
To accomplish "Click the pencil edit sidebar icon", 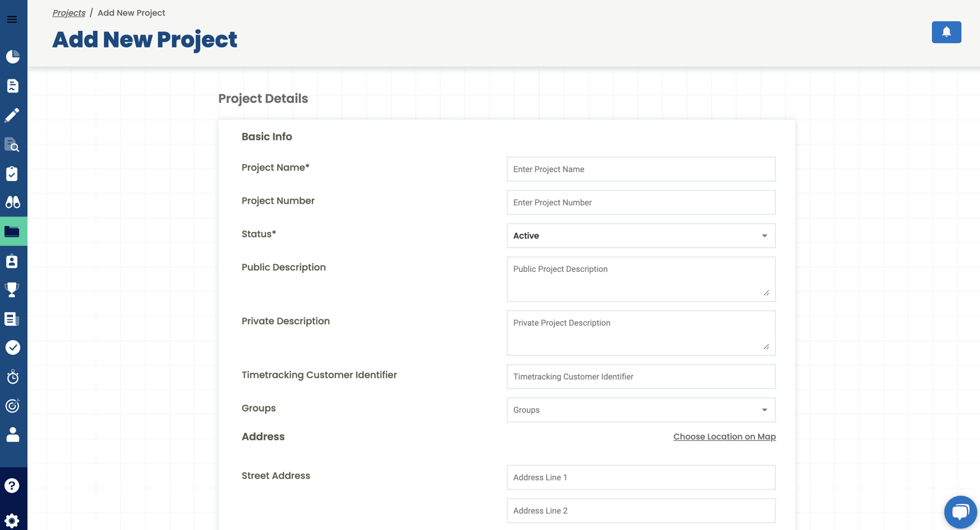I will [12, 115].
